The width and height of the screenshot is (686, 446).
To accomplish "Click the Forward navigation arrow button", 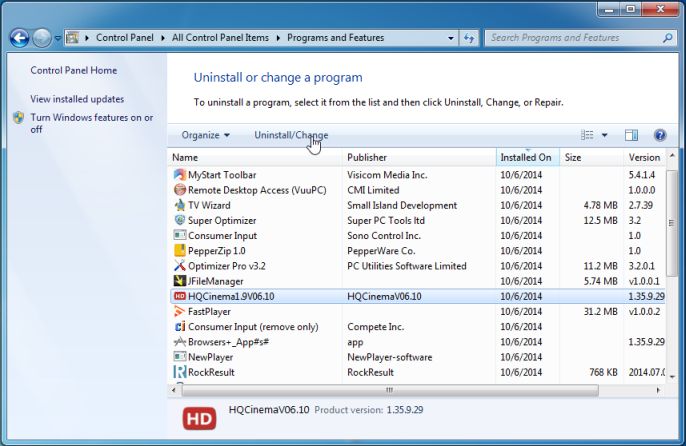I will (42, 38).
